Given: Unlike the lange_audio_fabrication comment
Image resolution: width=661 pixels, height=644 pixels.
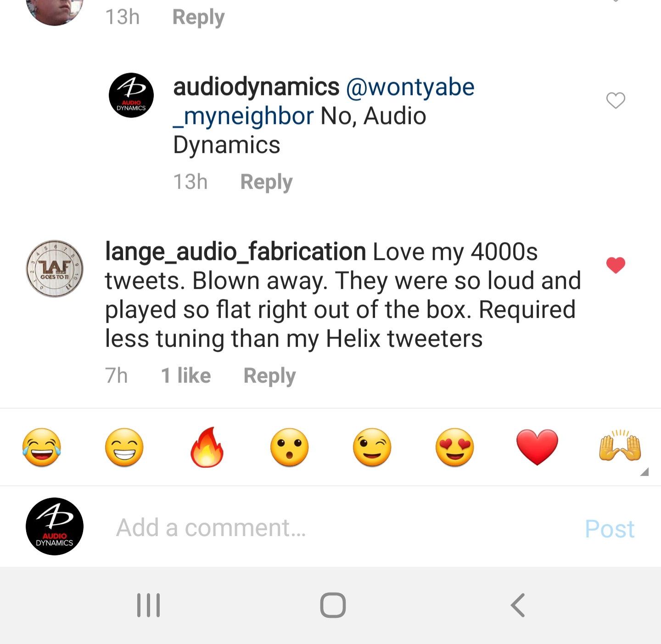Looking at the screenshot, I should (x=616, y=265).
